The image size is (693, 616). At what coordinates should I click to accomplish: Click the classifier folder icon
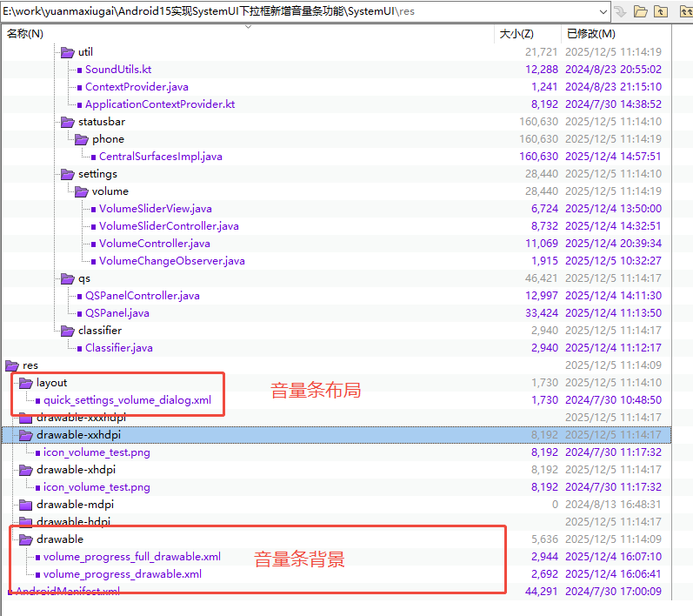click(x=68, y=331)
